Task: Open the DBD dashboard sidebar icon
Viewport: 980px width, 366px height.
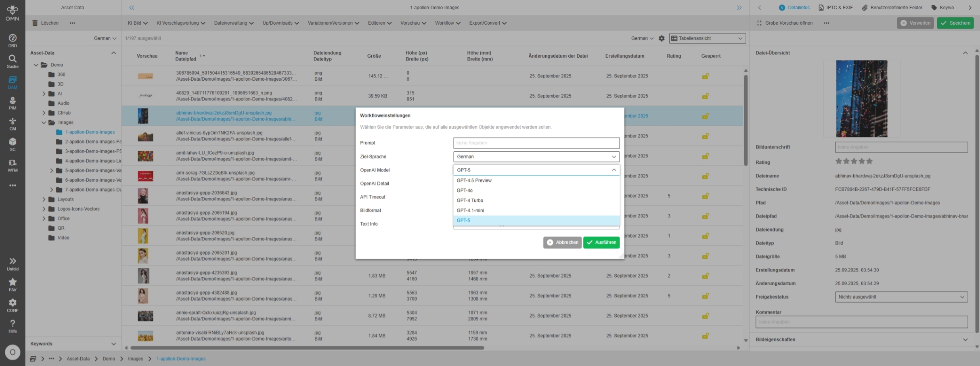Action: [13, 40]
